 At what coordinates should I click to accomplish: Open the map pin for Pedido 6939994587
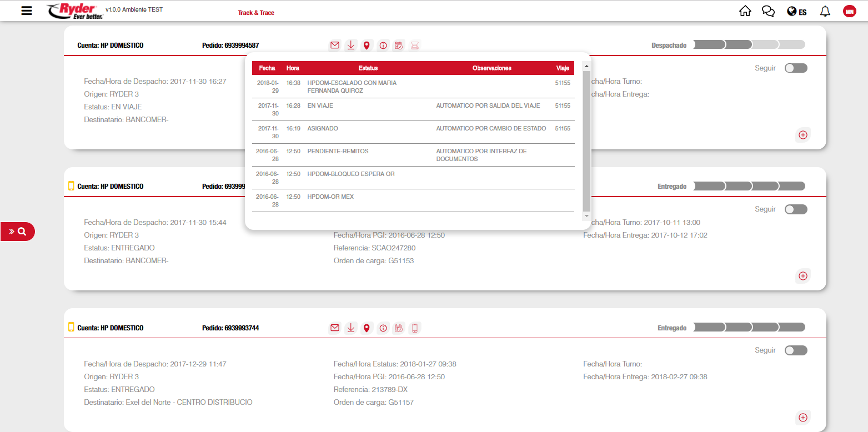367,46
